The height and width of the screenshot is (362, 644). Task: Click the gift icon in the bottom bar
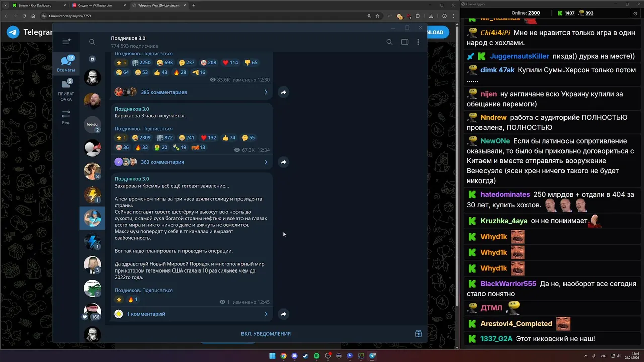pyautogui.click(x=418, y=334)
